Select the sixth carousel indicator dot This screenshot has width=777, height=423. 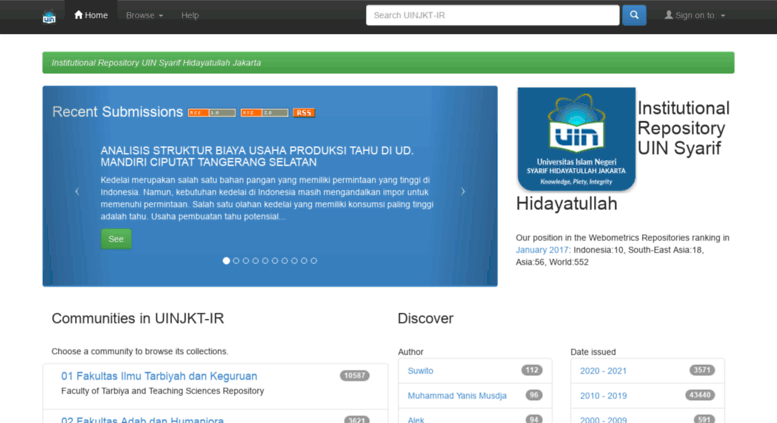coord(275,261)
